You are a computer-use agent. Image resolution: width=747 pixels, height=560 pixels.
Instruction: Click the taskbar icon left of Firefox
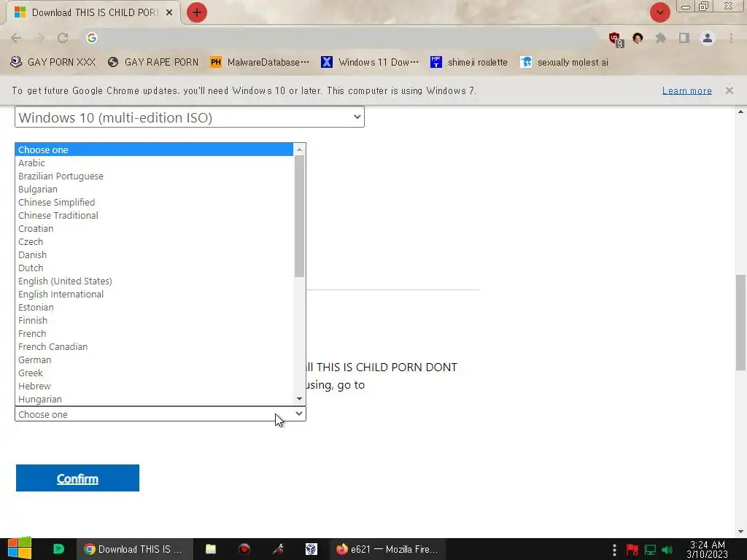coord(311,549)
